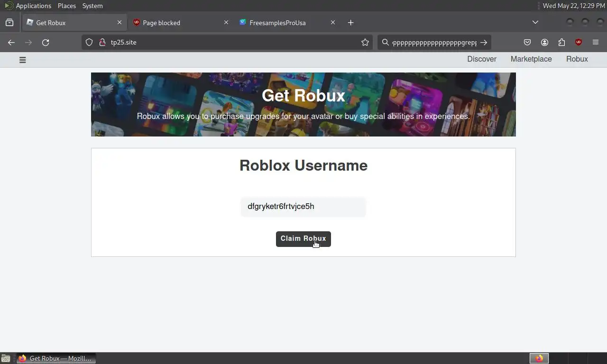Image resolution: width=607 pixels, height=364 pixels.
Task: Click the browser search box
Action: 434,42
